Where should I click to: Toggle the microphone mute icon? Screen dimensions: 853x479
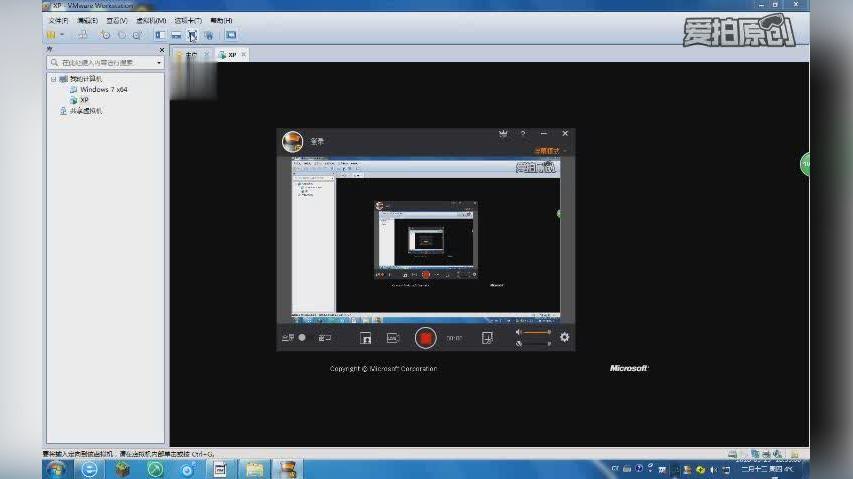point(519,344)
